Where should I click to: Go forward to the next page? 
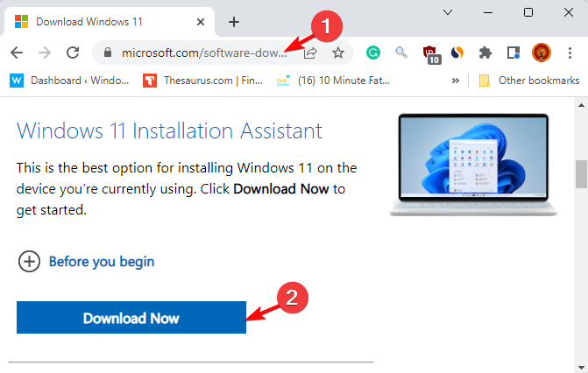45,53
